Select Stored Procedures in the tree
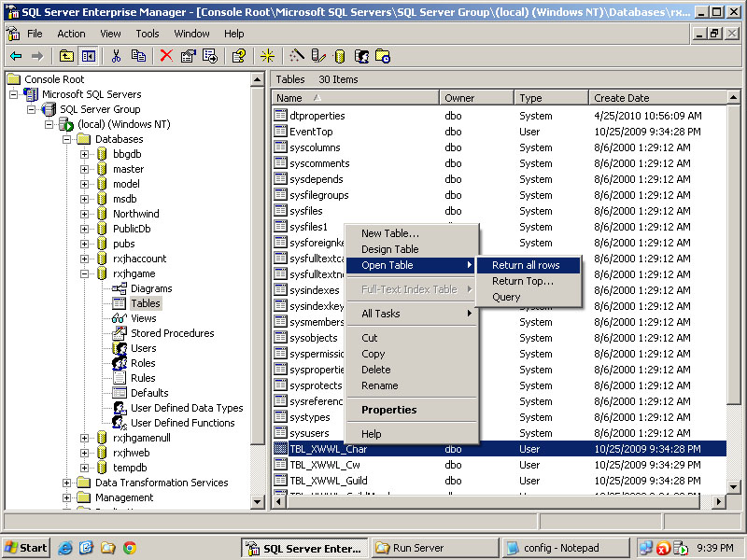 tap(172, 333)
